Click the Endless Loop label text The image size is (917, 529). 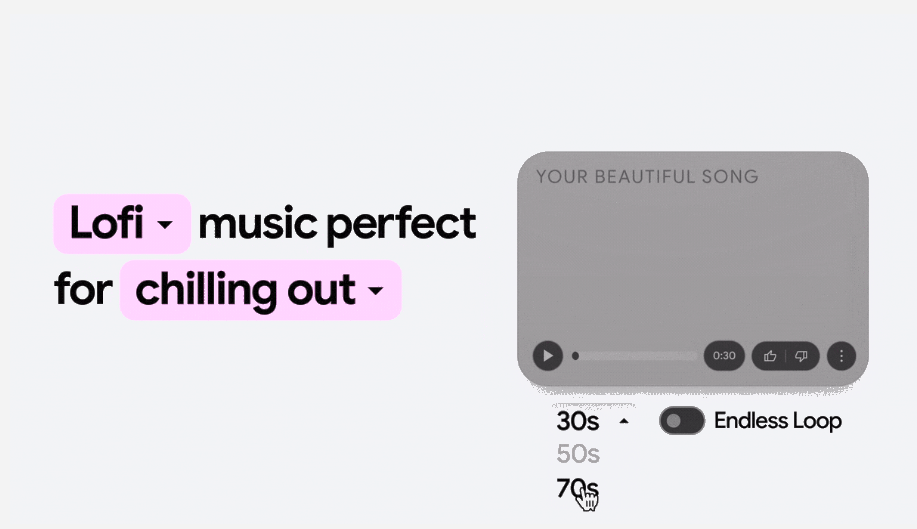778,421
